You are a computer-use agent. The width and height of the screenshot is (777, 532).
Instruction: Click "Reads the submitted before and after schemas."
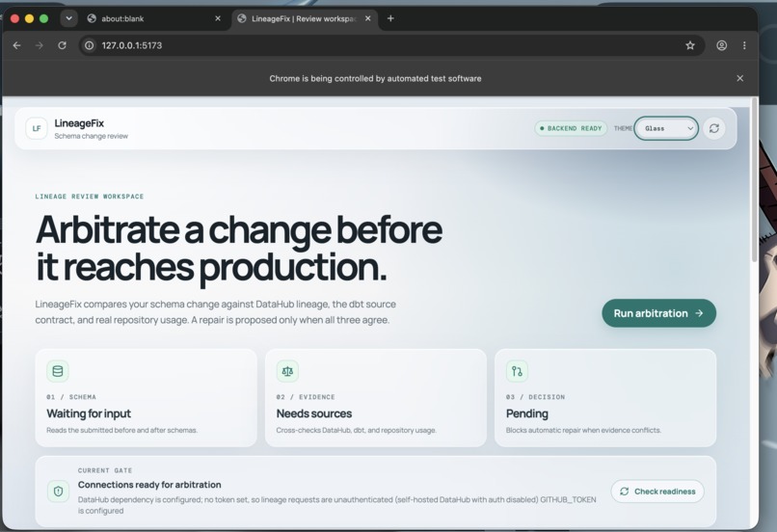pyautogui.click(x=121, y=430)
